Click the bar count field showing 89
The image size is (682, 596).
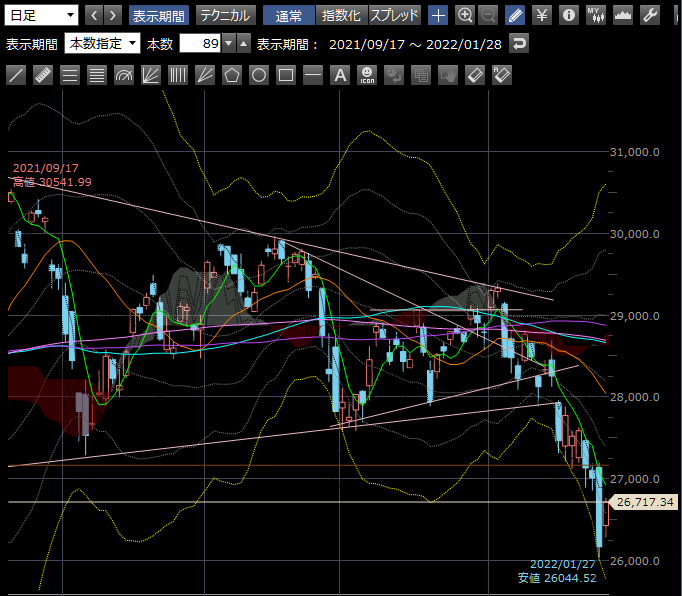(199, 44)
